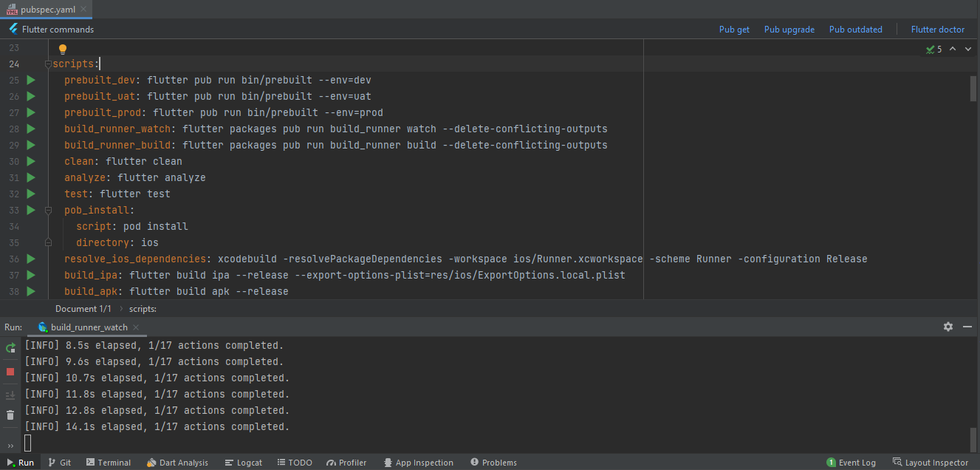
Task: Click the yellow lightbulb intention icon
Action: pyautogui.click(x=63, y=50)
